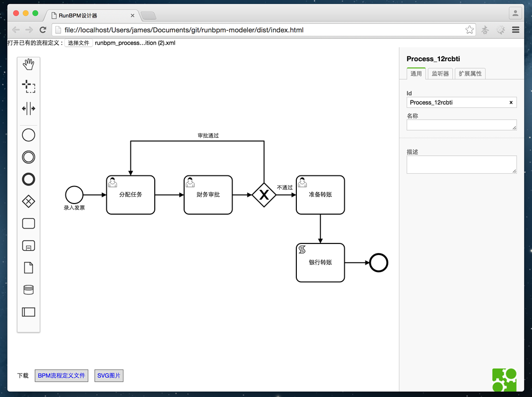Select the collapsed subprocess palette icon
The width and height of the screenshot is (532, 397).
point(29,246)
